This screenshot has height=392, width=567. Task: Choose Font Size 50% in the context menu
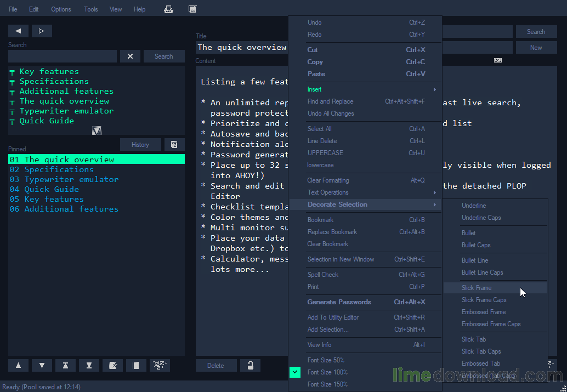coord(365,360)
